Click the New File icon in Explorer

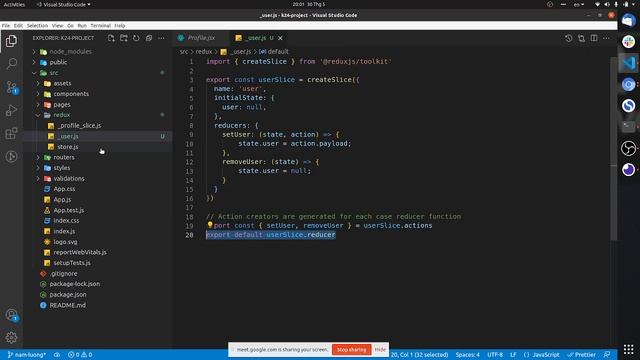coord(111,38)
